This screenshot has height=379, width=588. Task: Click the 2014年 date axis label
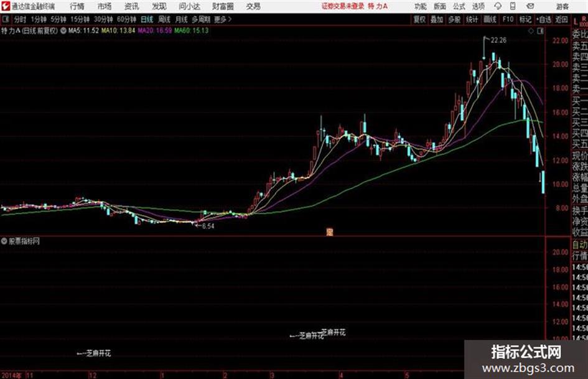click(12, 375)
